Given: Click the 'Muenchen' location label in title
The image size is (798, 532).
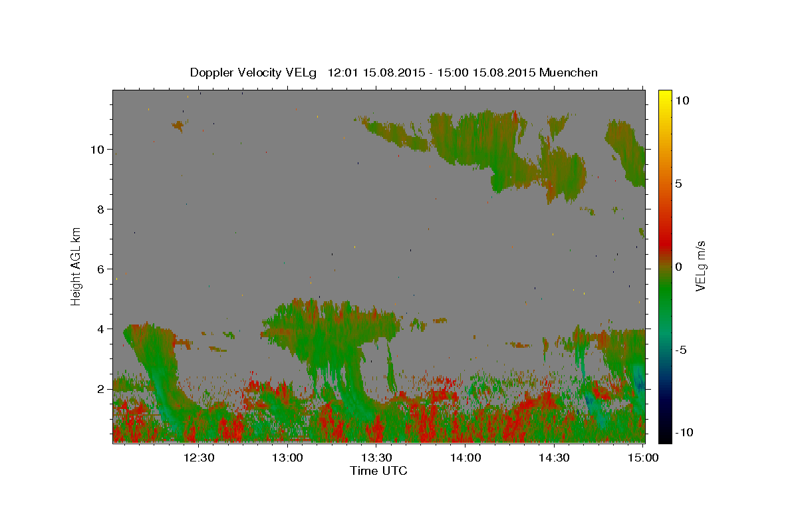Looking at the screenshot, I should coord(569,72).
